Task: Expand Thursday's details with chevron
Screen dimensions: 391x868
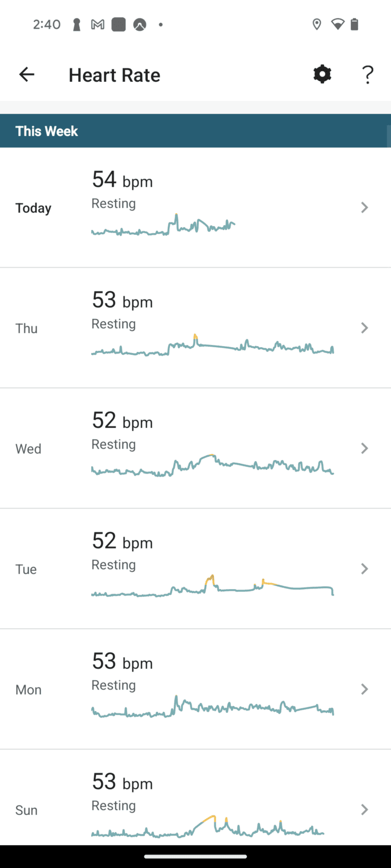Action: click(x=364, y=328)
